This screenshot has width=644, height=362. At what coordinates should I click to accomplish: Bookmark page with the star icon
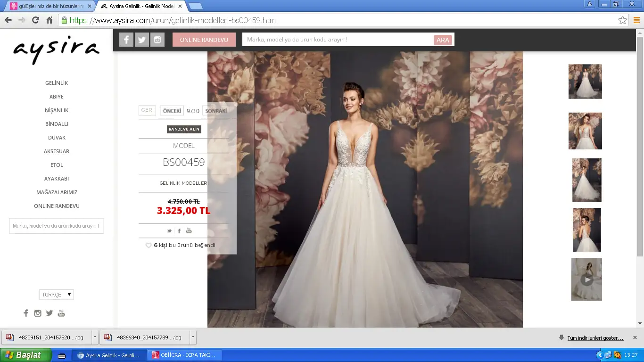(622, 20)
